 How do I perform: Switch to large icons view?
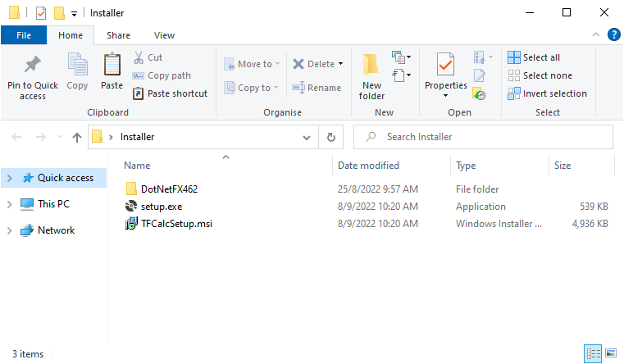tap(610, 354)
